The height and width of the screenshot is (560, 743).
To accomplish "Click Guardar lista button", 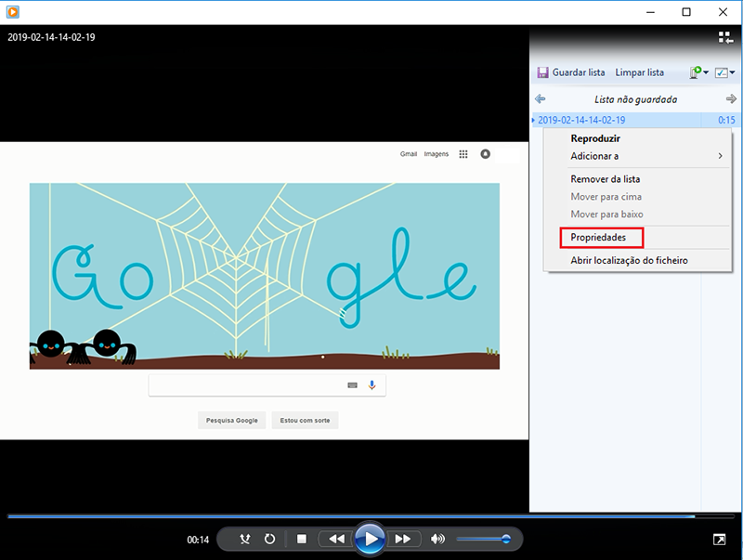I will pyautogui.click(x=571, y=72).
